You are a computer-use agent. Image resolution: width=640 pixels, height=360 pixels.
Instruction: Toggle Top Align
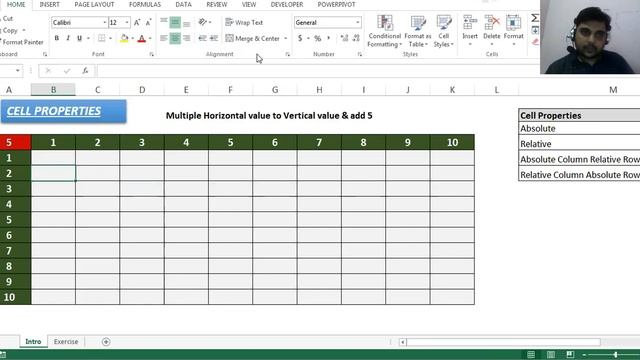coord(164,22)
